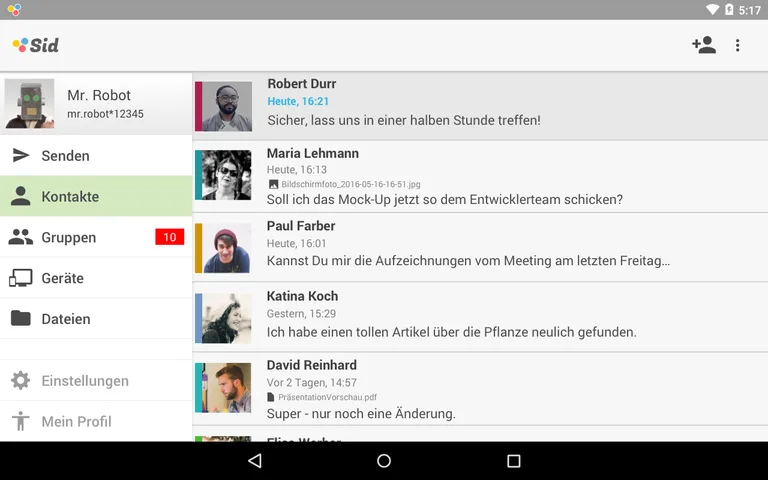Tap the 'Gestern, 15:29' timestamp
768x480 pixels.
coord(301,313)
